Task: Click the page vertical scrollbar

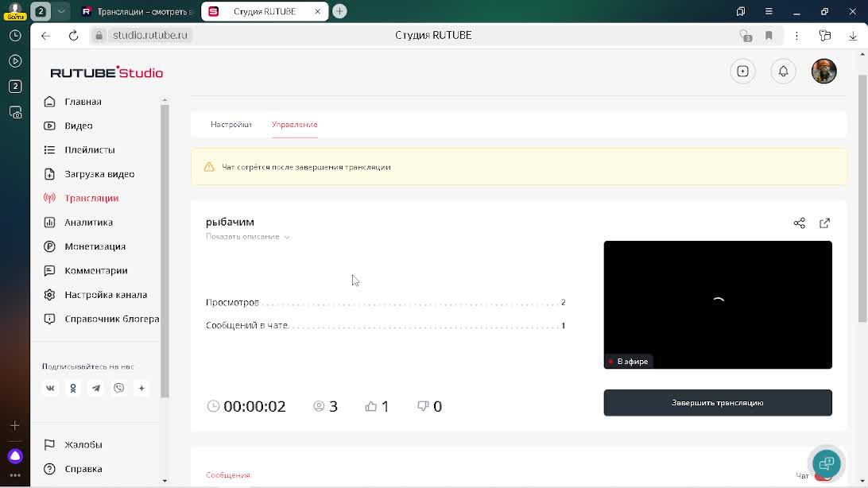Action: coord(862,198)
